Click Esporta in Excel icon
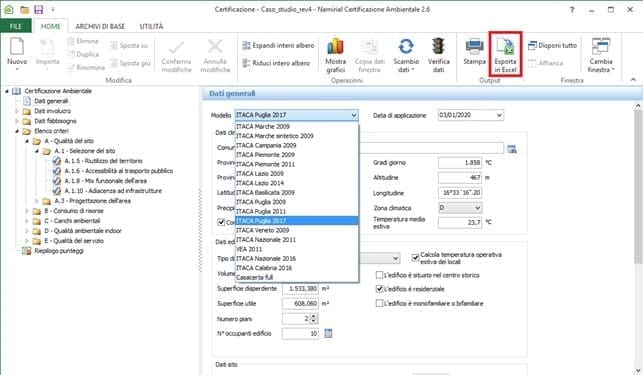643x375 pixels. coord(505,46)
